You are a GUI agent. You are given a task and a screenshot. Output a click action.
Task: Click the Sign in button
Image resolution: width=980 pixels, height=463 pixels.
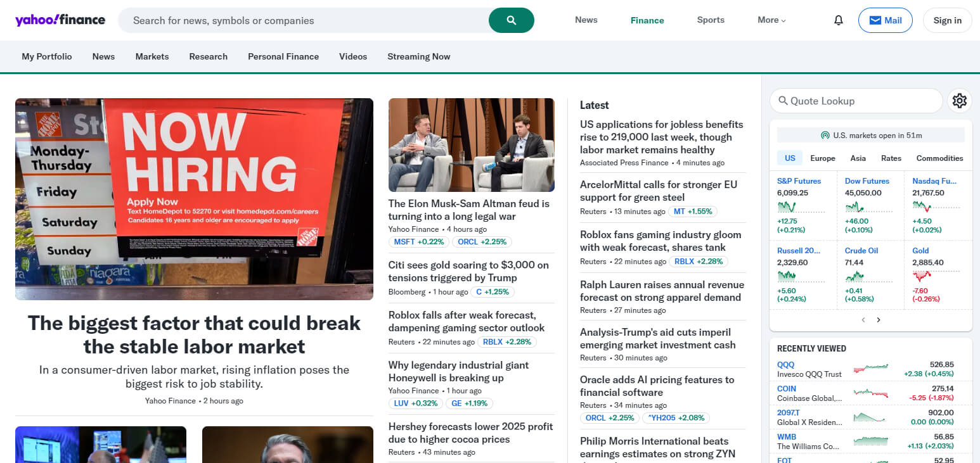pos(948,20)
